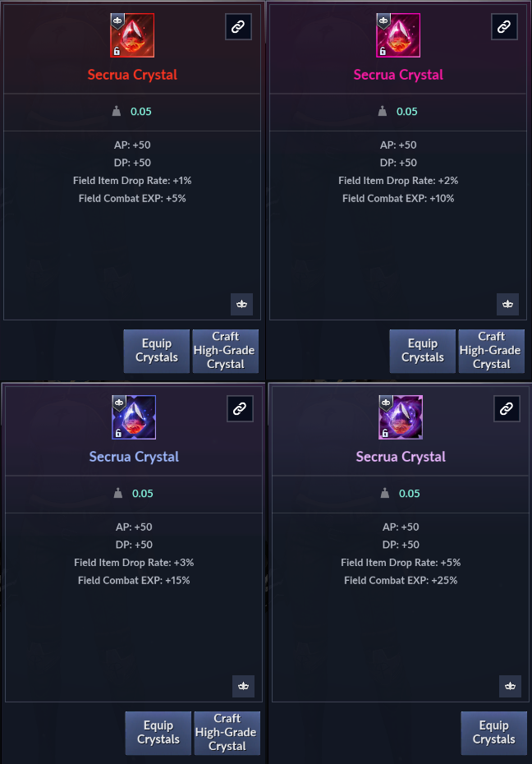
Task: Click crown icon at bottom of red crystal card
Action: click(x=241, y=304)
